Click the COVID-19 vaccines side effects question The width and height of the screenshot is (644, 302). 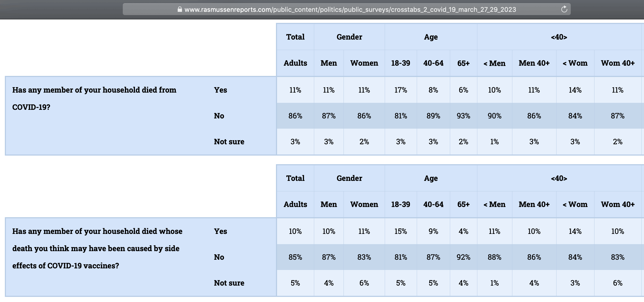(97, 248)
